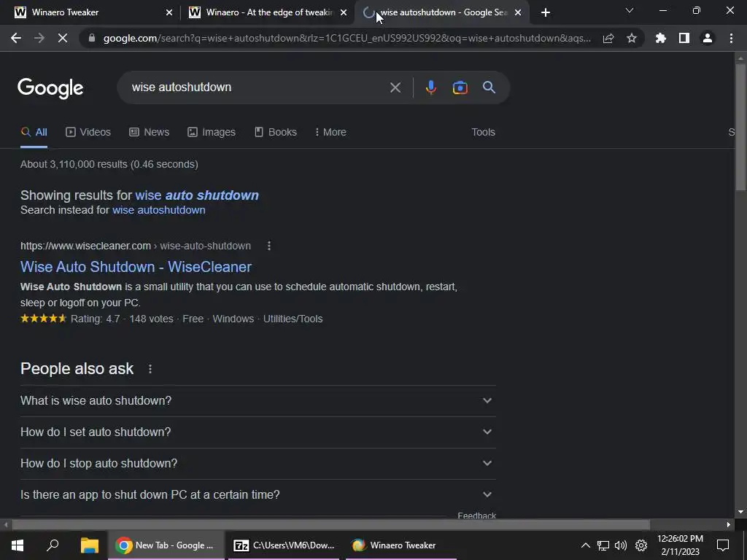This screenshot has width=747, height=560.
Task: Stop loading the page
Action: point(63,38)
